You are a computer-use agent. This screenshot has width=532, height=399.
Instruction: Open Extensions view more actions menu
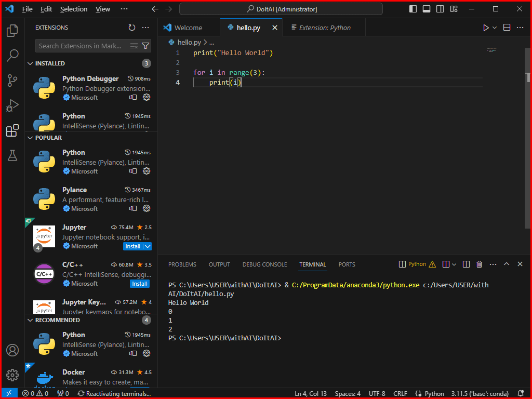click(145, 28)
